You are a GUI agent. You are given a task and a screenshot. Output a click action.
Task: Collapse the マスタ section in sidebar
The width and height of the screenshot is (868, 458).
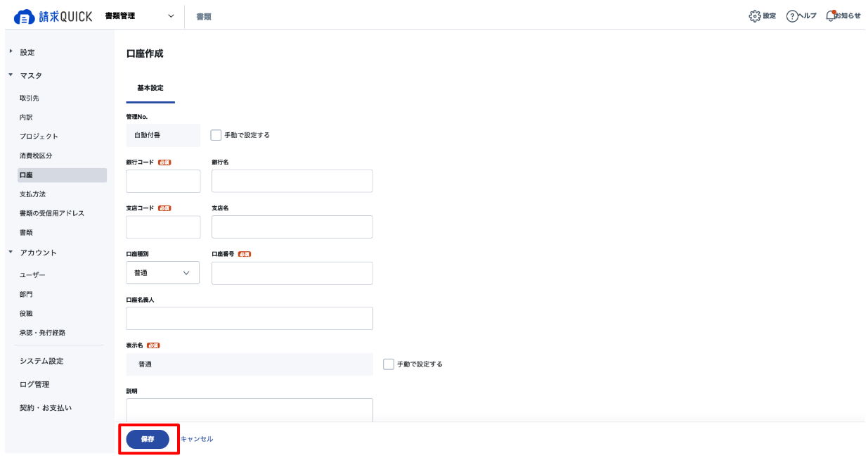11,75
